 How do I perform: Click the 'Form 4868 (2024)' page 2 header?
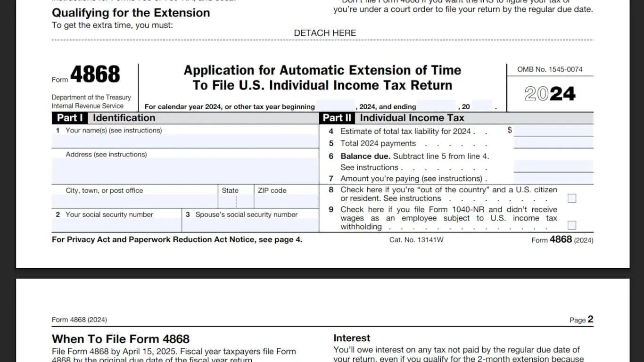pyautogui.click(x=79, y=320)
